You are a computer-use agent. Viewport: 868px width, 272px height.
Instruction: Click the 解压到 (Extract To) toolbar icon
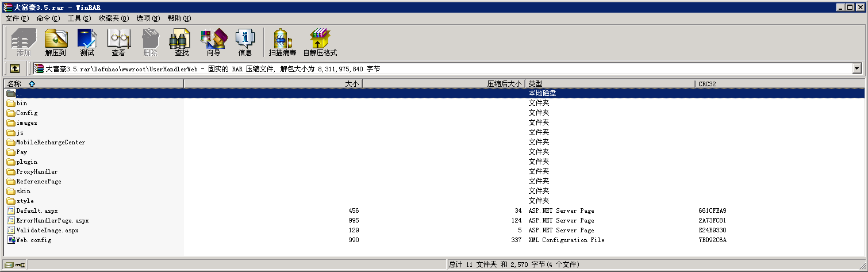pos(56,42)
